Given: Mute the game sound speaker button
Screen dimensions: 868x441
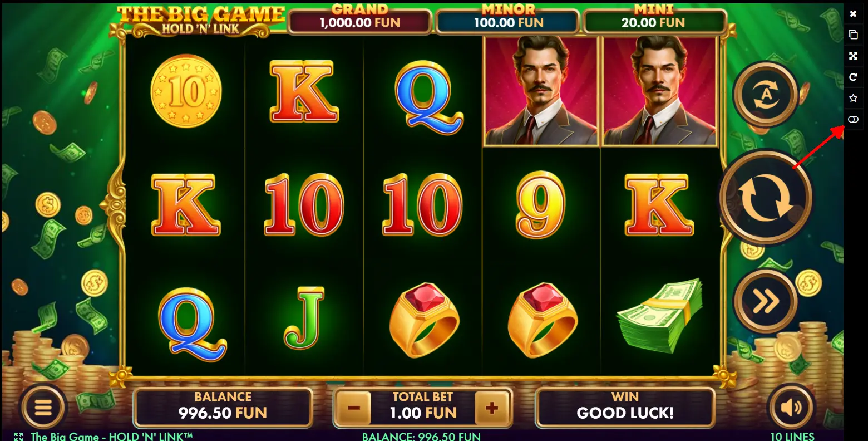Looking at the screenshot, I should click(x=791, y=408).
